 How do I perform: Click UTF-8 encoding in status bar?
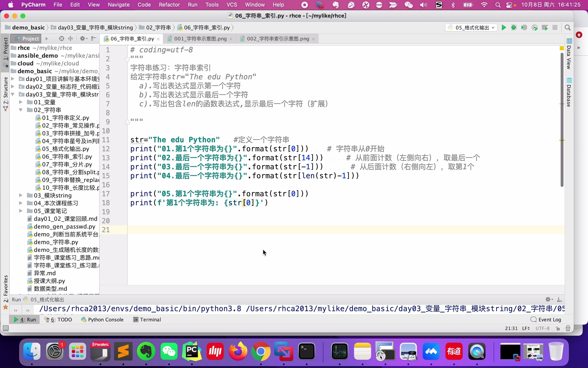tap(542, 328)
